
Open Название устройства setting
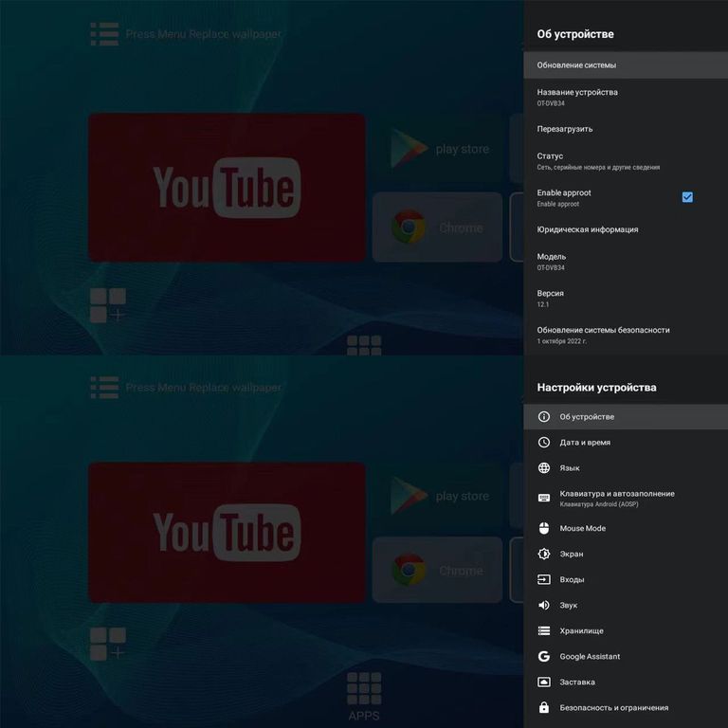pos(577,97)
